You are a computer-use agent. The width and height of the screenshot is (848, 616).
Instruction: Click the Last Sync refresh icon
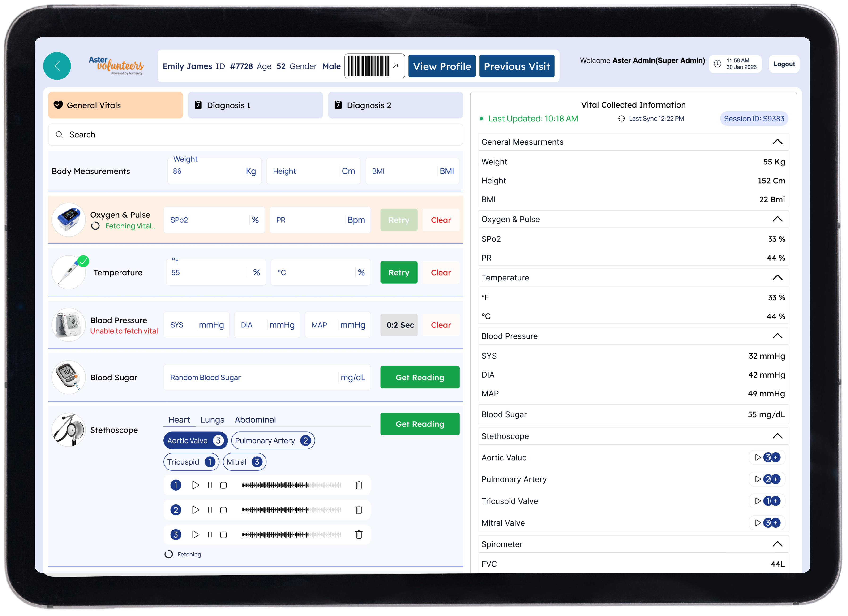coord(621,119)
